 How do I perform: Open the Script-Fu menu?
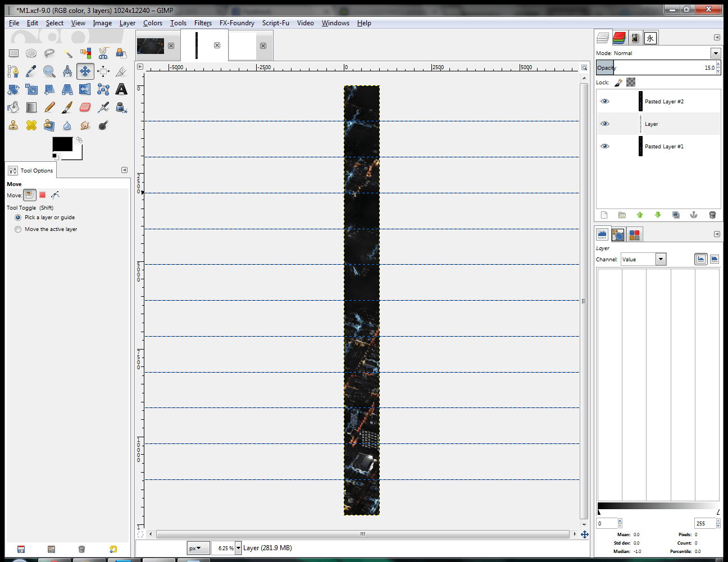(275, 23)
